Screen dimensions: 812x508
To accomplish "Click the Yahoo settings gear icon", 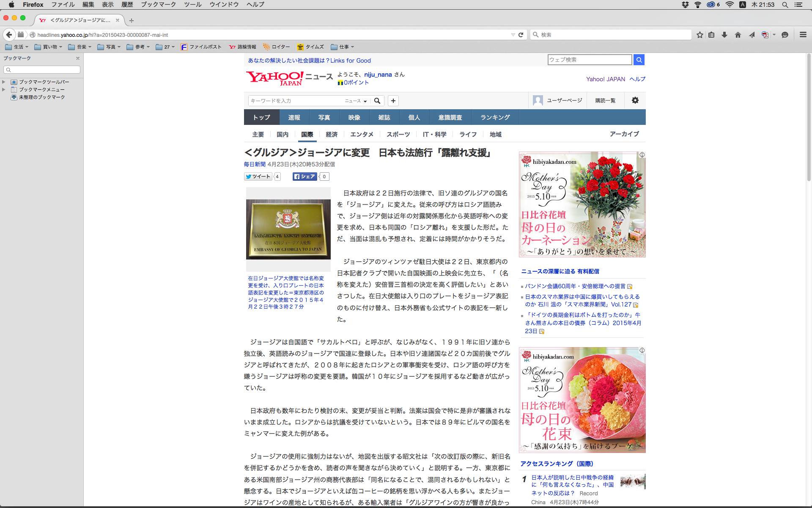I will tap(635, 100).
